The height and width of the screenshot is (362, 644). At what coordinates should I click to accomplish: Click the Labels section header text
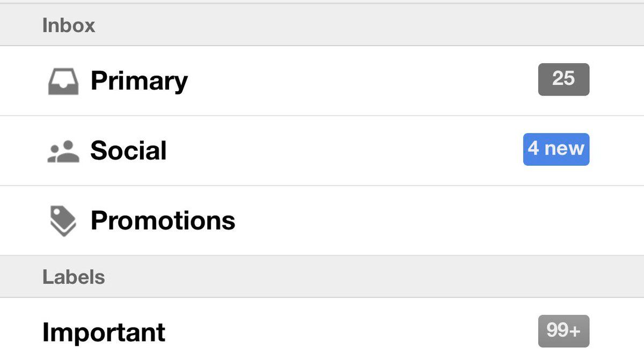pos(74,277)
